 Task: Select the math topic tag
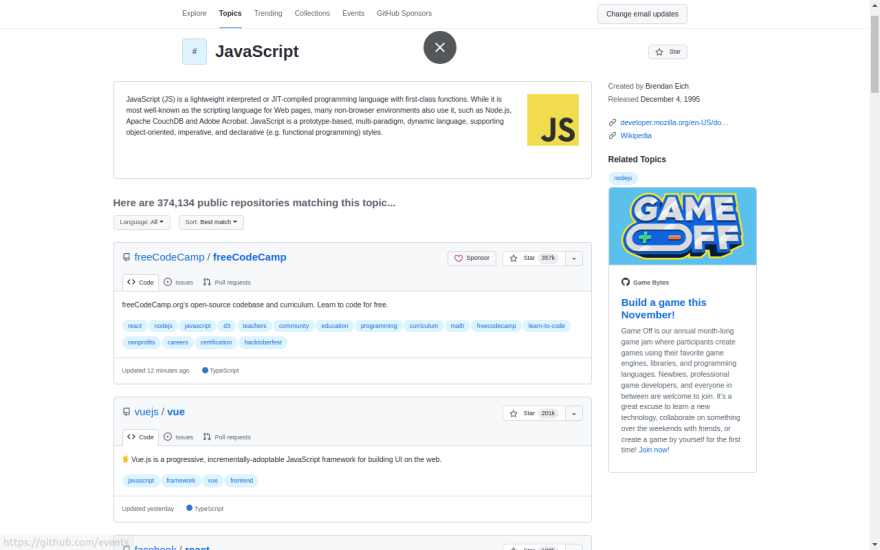[x=457, y=326]
